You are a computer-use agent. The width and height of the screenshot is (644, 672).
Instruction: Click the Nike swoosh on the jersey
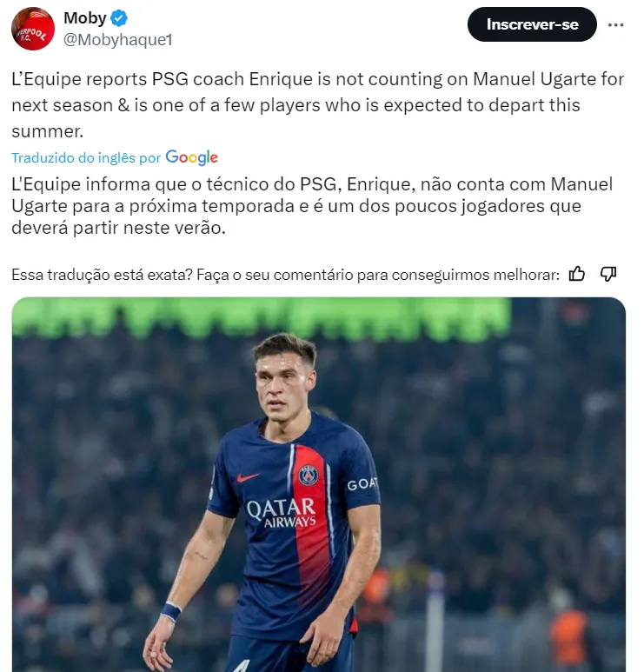click(x=249, y=477)
